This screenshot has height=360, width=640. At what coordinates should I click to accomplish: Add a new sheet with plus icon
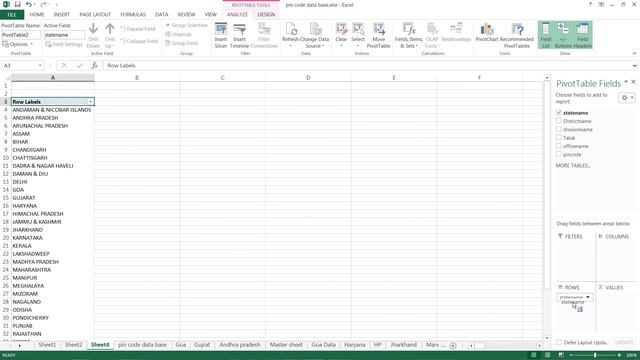(x=453, y=346)
